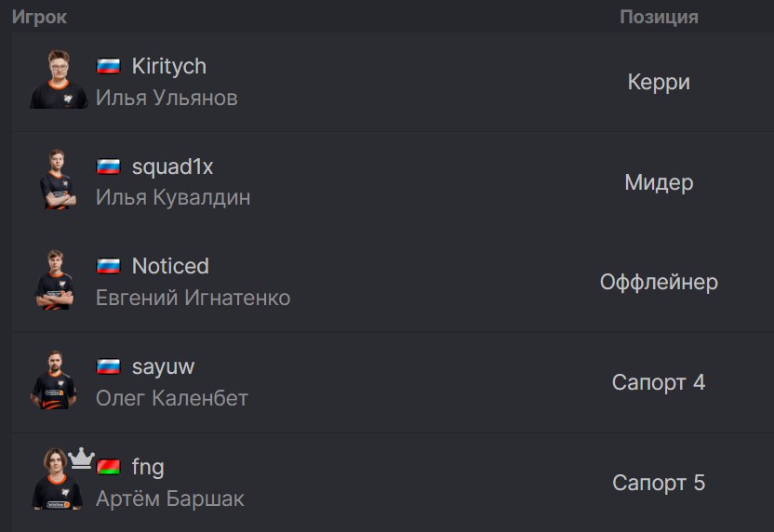The width and height of the screenshot is (774, 532).
Task: Click the Игрок column header
Action: (x=39, y=17)
